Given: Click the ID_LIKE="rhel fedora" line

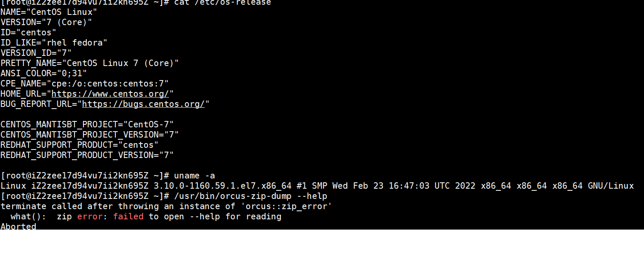Looking at the screenshot, I should click(x=54, y=43).
